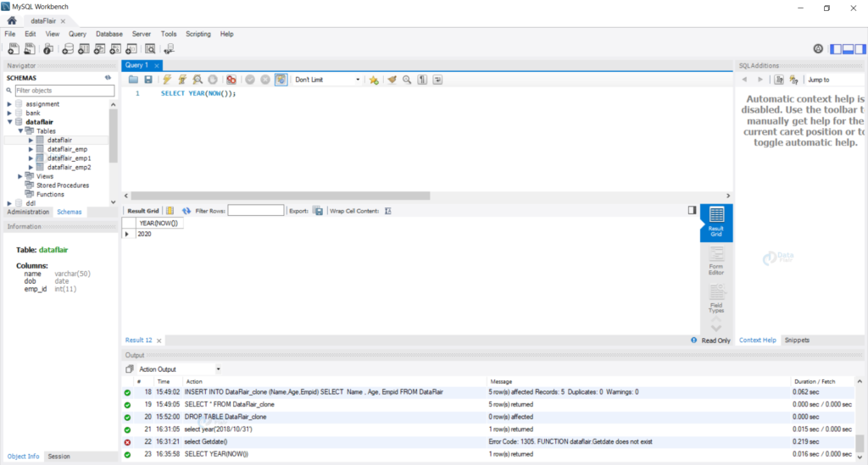Open the Query menu
This screenshot has width=868, height=465.
tap(77, 34)
